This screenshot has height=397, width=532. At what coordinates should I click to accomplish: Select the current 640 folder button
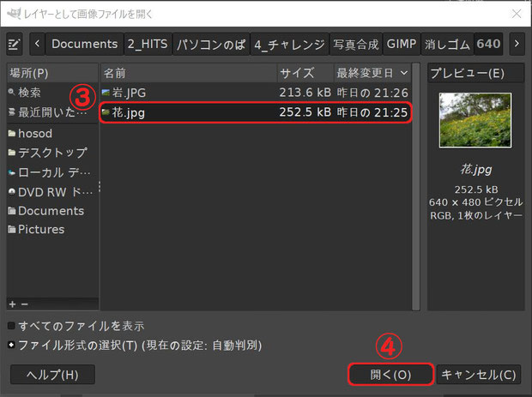[x=488, y=44]
